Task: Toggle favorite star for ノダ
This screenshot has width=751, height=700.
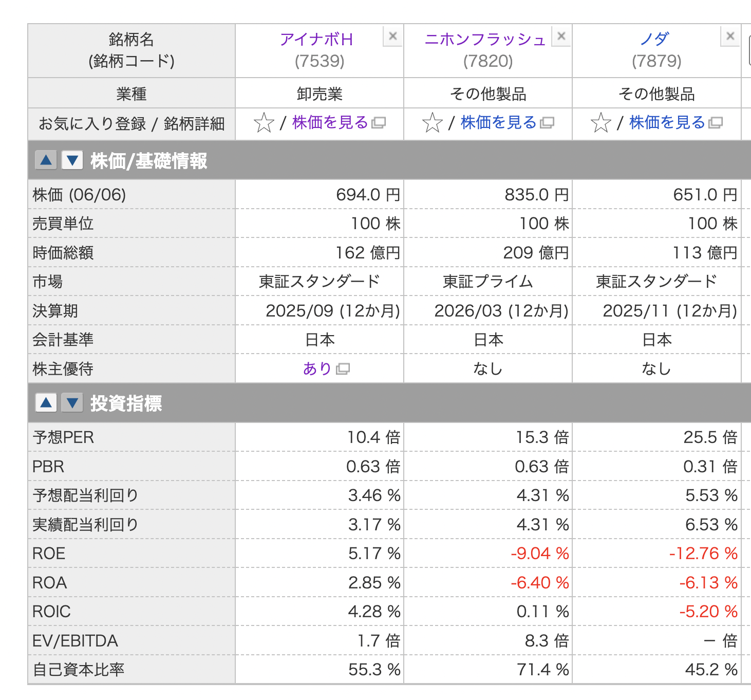Action: coord(601,123)
